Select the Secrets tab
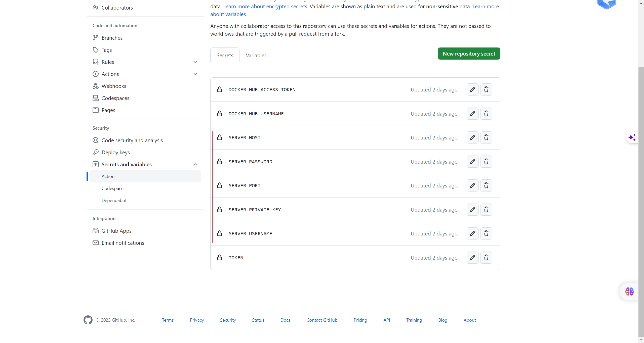 point(225,55)
